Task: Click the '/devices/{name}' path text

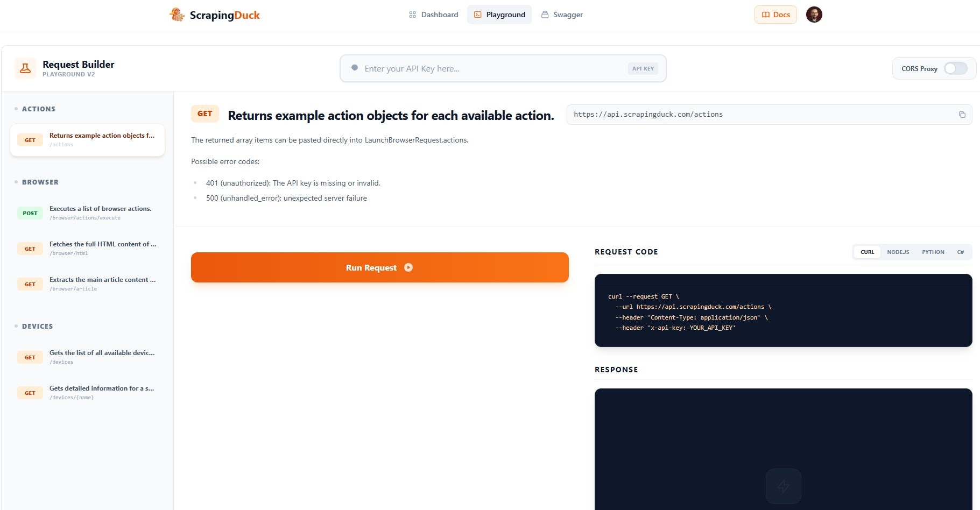Action: pos(72,398)
